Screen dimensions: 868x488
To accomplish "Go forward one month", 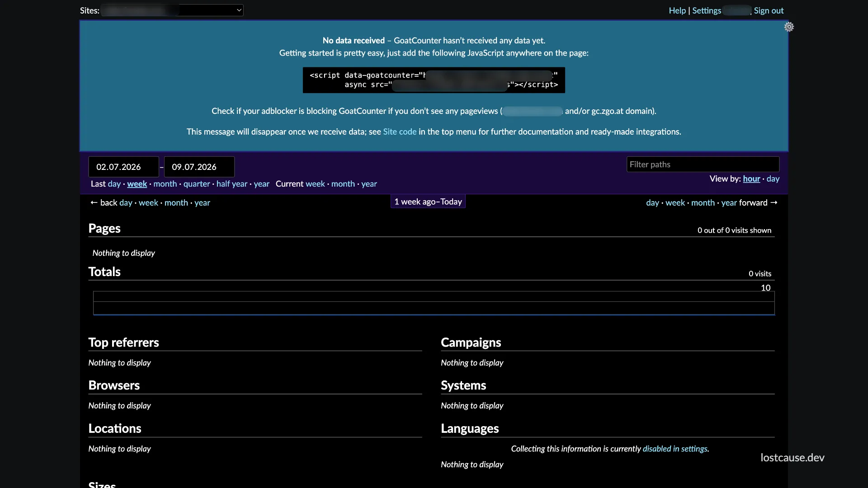I will point(703,203).
